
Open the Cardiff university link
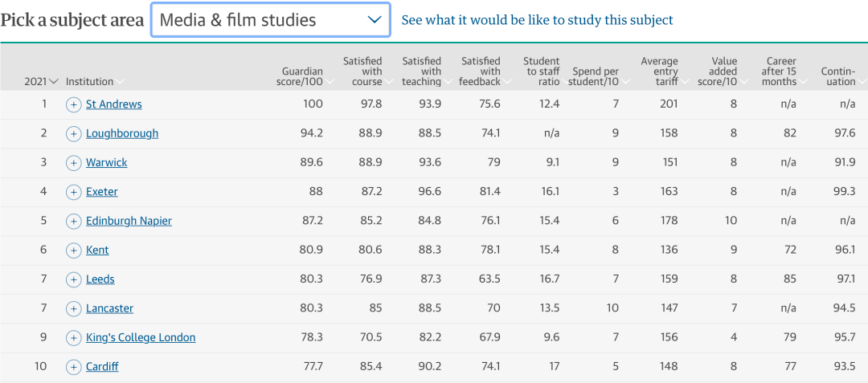pos(102,367)
